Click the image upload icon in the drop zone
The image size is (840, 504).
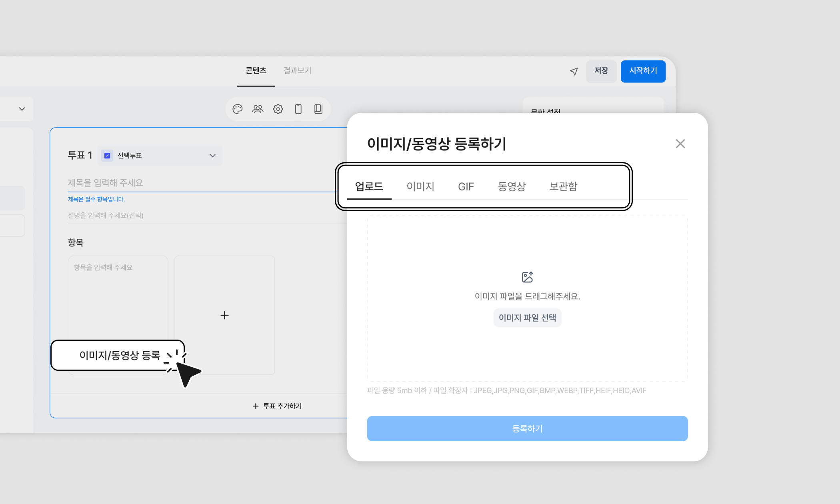(x=527, y=277)
